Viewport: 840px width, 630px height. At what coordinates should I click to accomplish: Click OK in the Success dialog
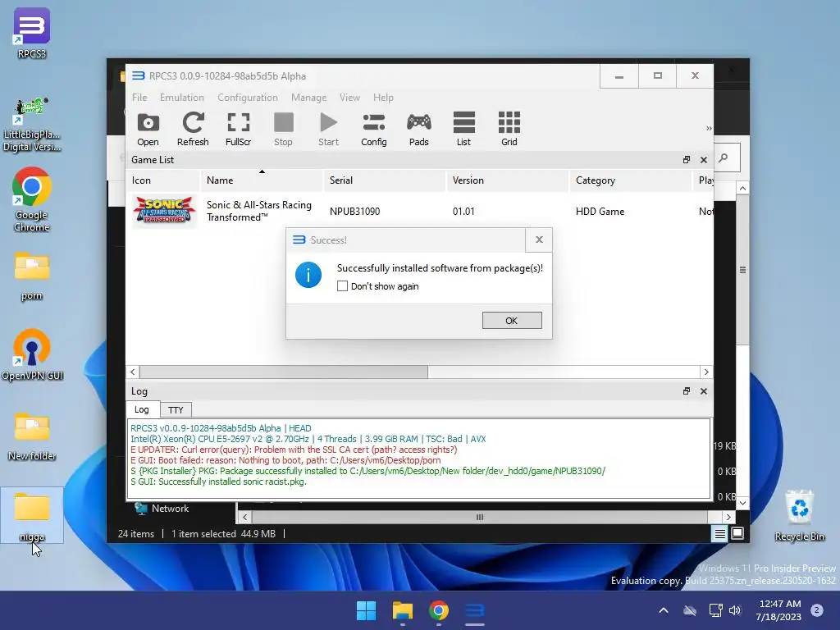(x=512, y=321)
